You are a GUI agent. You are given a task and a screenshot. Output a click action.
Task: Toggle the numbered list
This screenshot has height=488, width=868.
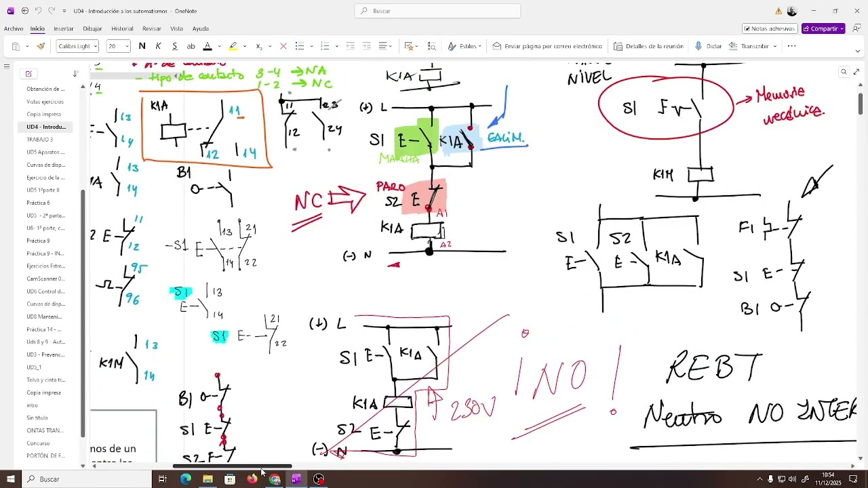click(x=325, y=46)
